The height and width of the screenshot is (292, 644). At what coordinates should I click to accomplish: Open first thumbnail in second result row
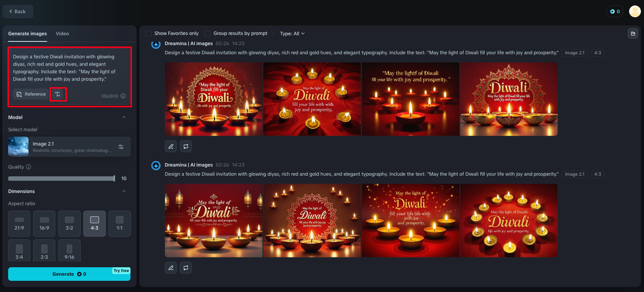[214, 220]
